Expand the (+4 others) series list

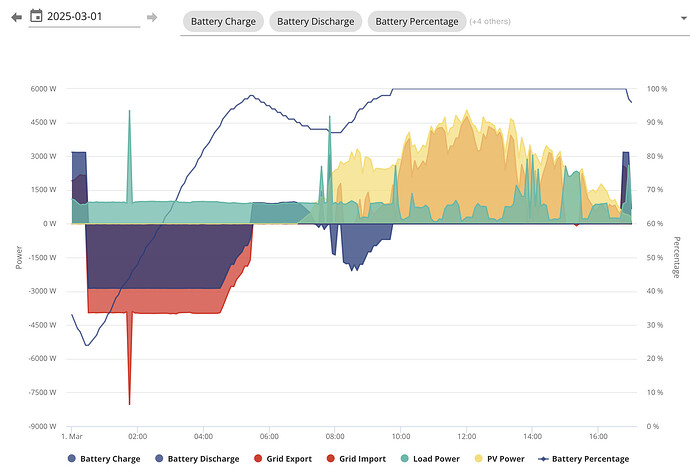pos(490,21)
